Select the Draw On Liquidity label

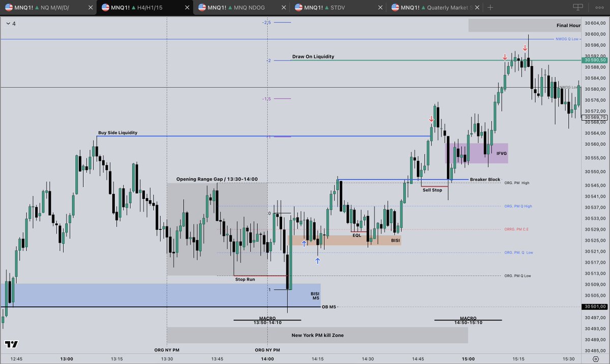(x=313, y=56)
